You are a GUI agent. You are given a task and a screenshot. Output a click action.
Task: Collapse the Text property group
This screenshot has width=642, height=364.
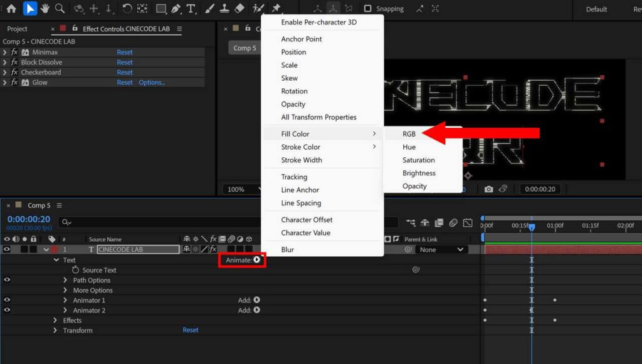pyautogui.click(x=56, y=260)
